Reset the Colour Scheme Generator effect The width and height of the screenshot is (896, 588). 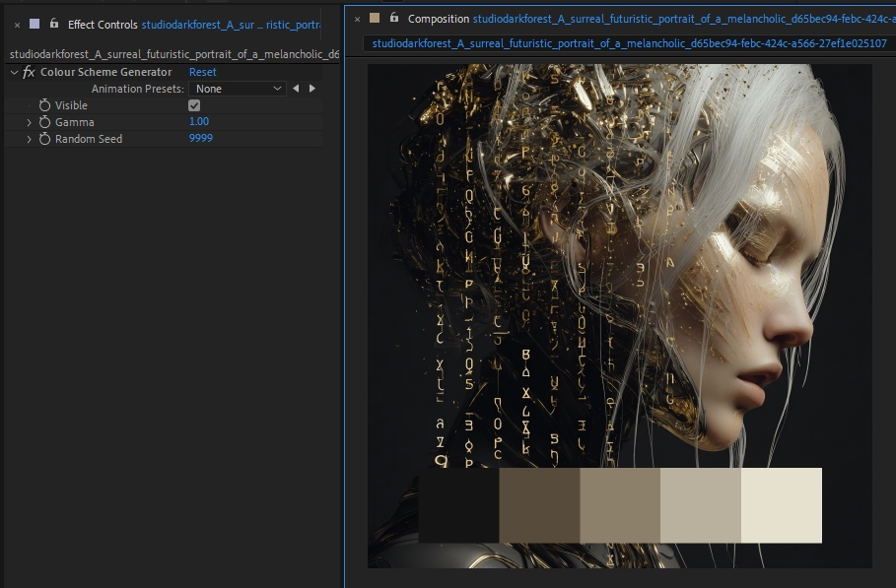(x=202, y=72)
